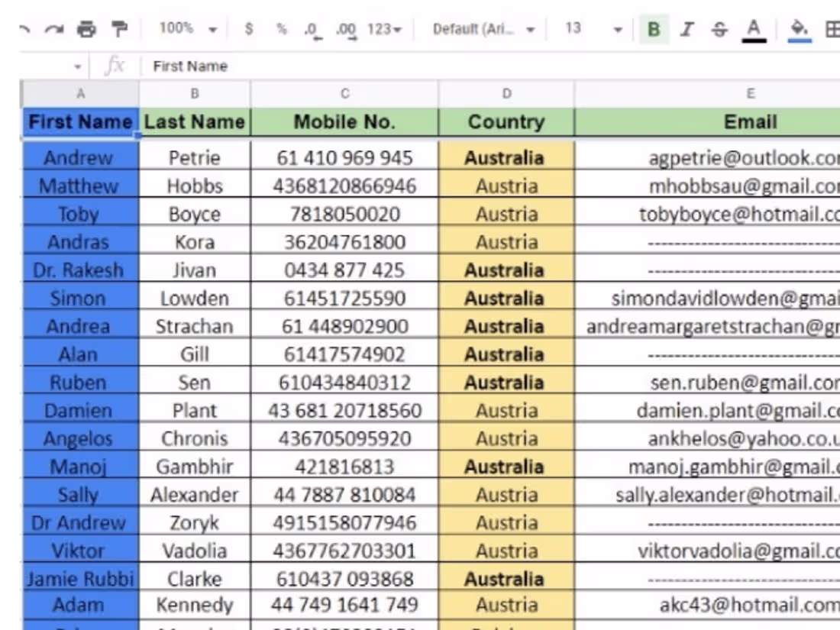Screen dimensions: 840x630
Task: Activate the Paint format roller
Action: click(119, 29)
